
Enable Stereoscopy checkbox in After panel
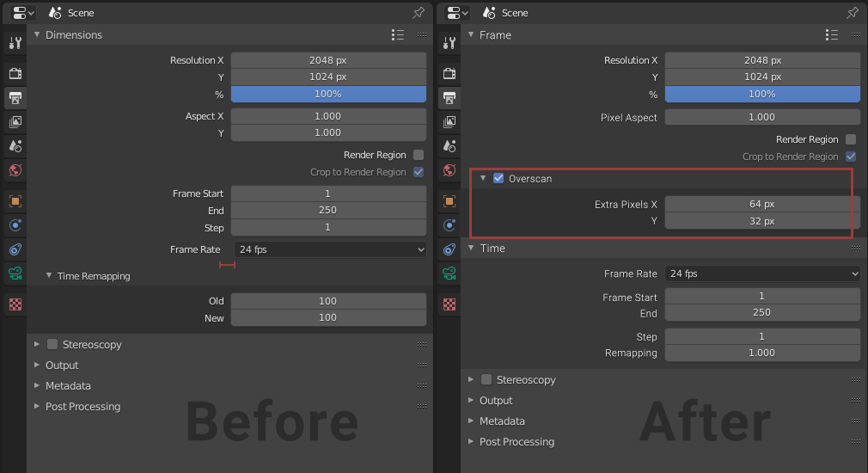tap(486, 379)
